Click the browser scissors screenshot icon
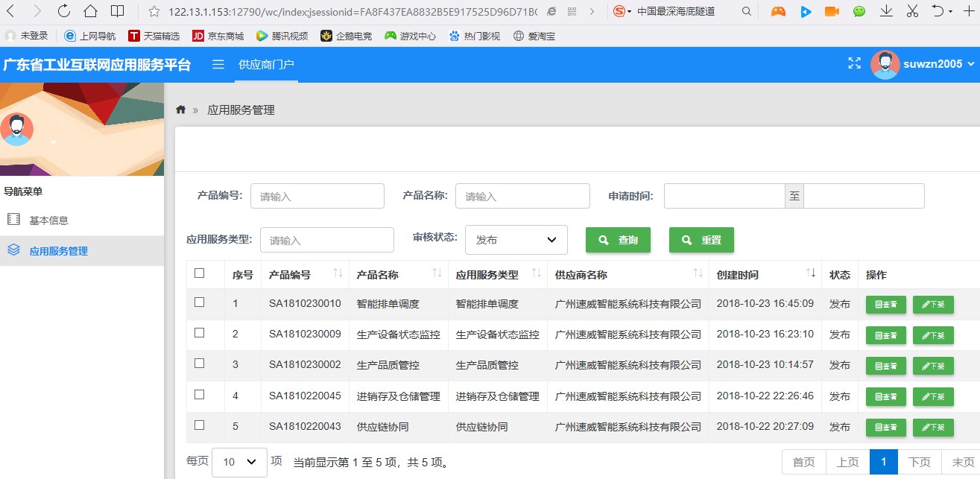The width and height of the screenshot is (980, 479). [x=912, y=11]
